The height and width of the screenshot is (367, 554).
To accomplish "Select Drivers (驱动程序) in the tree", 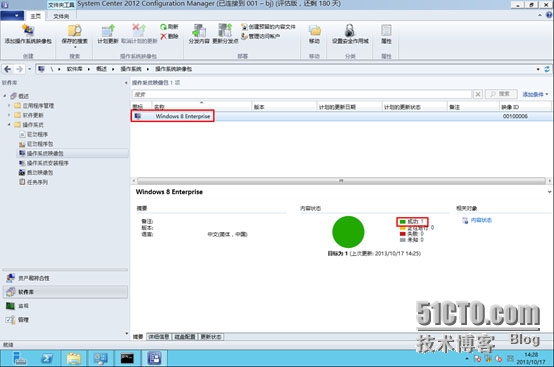I will [x=37, y=134].
